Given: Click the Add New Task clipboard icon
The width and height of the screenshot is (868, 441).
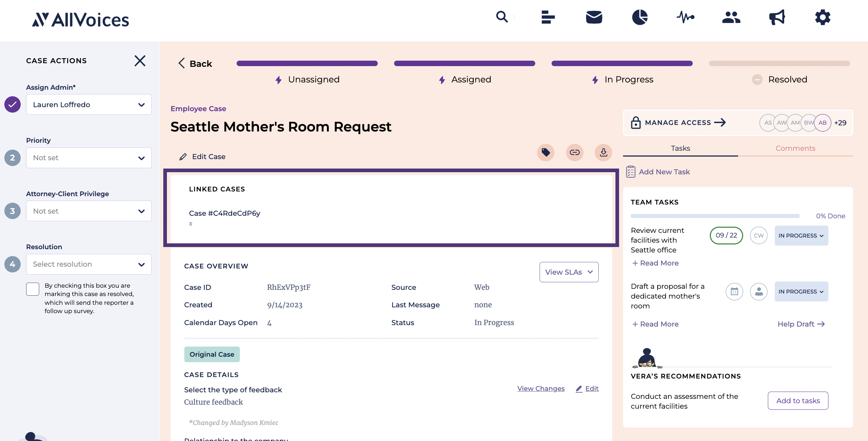Looking at the screenshot, I should pyautogui.click(x=631, y=172).
